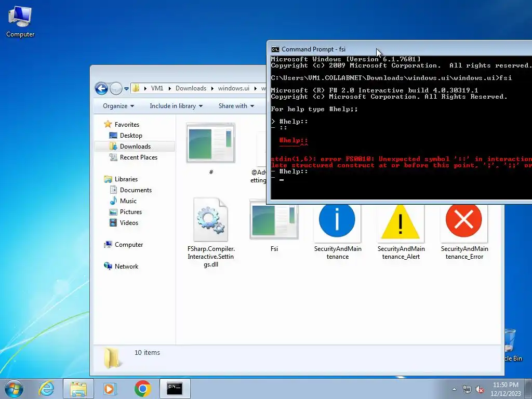
Task: Switch to Command Prompt on the taskbar
Action: pos(175,389)
